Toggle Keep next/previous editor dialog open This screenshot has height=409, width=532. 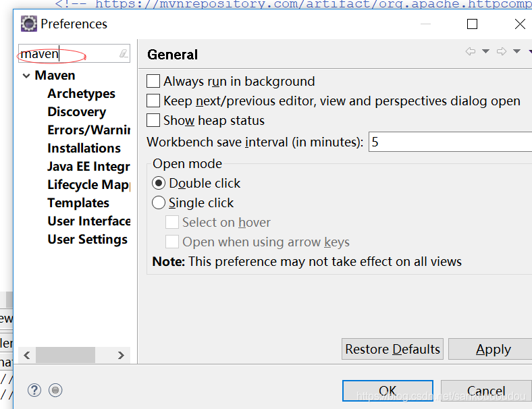pyautogui.click(x=153, y=101)
